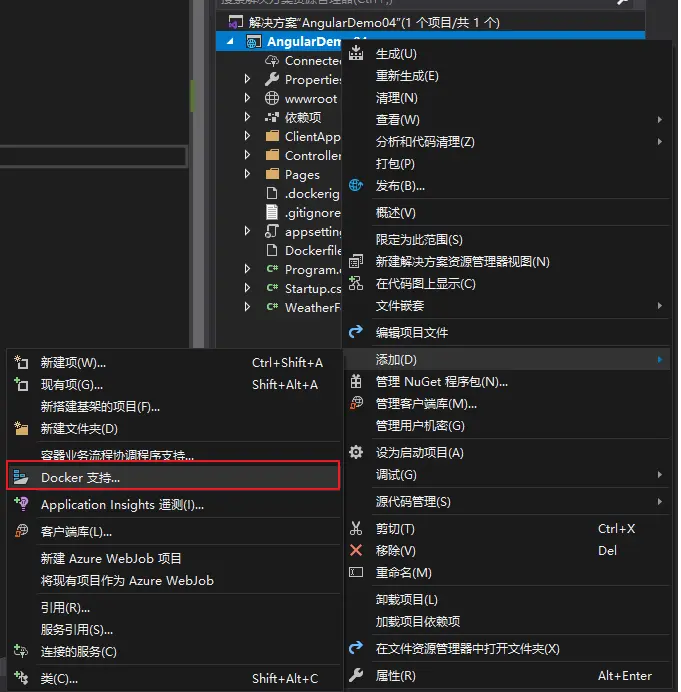Viewport: 681px width, 692px height.
Task: Click the Rename (重命名) icon
Action: click(x=356, y=572)
